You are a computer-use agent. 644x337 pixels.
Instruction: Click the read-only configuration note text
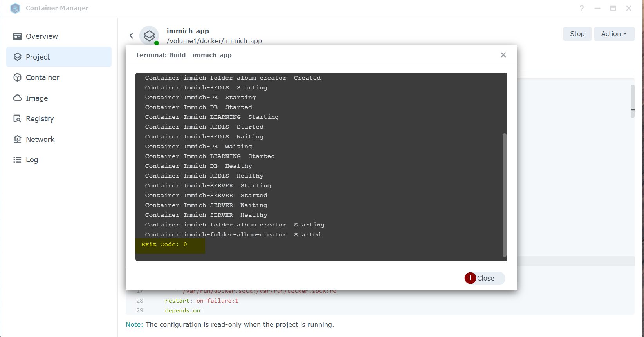click(x=230, y=324)
